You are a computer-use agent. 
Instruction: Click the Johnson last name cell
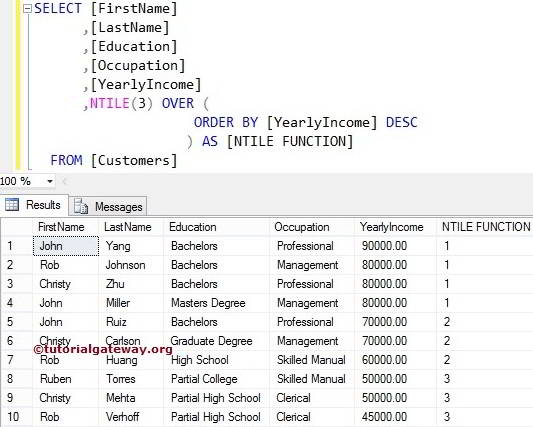click(x=131, y=265)
